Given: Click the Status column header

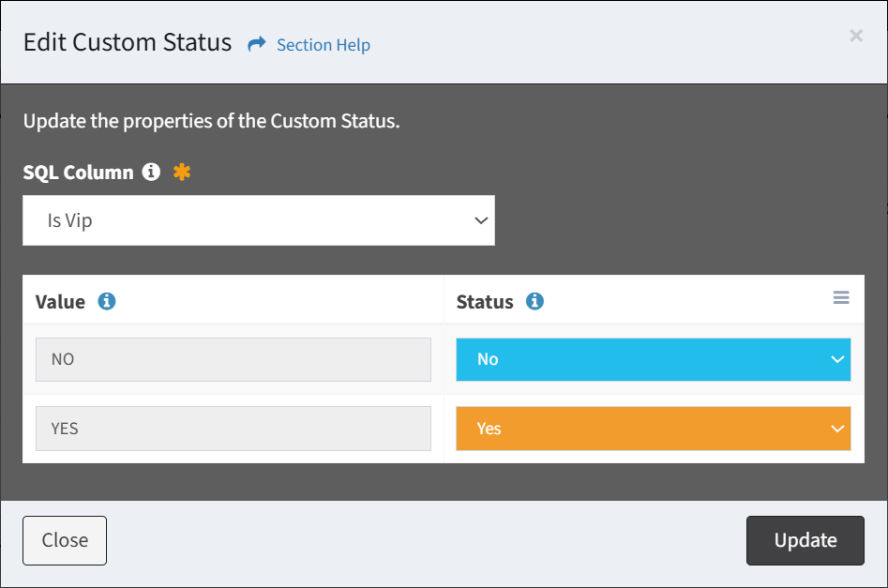Looking at the screenshot, I should 485,302.
